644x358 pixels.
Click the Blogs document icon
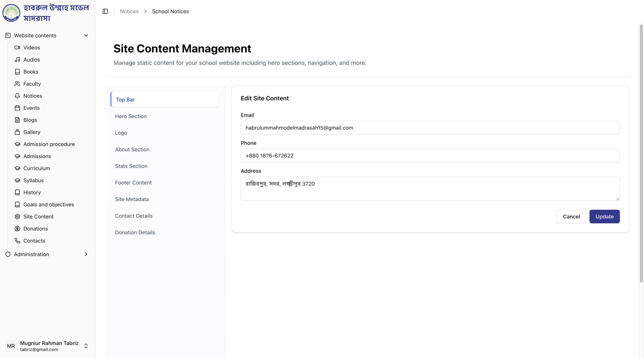click(x=17, y=120)
